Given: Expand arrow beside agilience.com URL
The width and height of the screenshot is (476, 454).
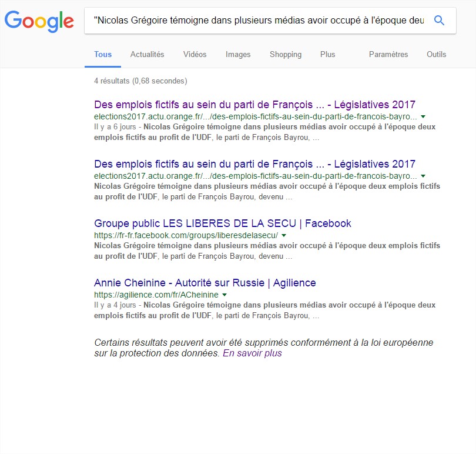Looking at the screenshot, I should coord(224,295).
